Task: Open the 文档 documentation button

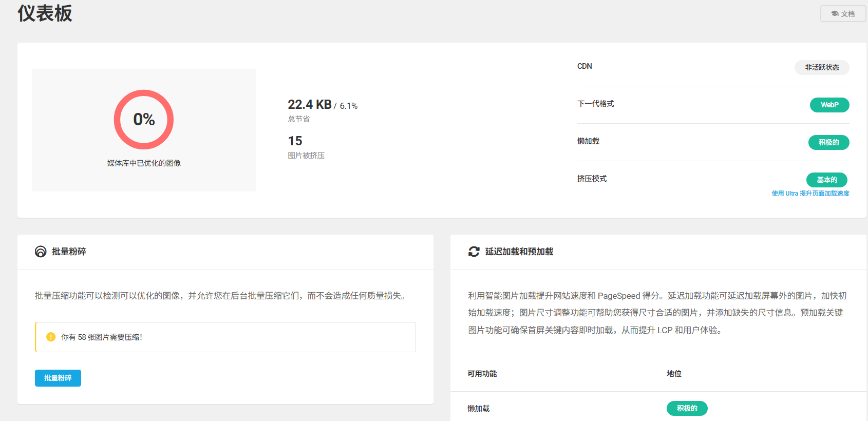Action: (x=843, y=14)
